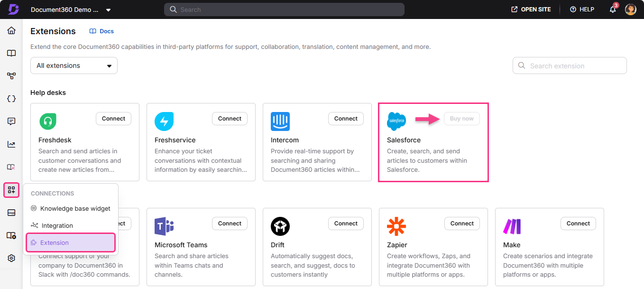644x289 pixels.
Task: Click the Document360 logo icon
Action: click(x=13, y=9)
